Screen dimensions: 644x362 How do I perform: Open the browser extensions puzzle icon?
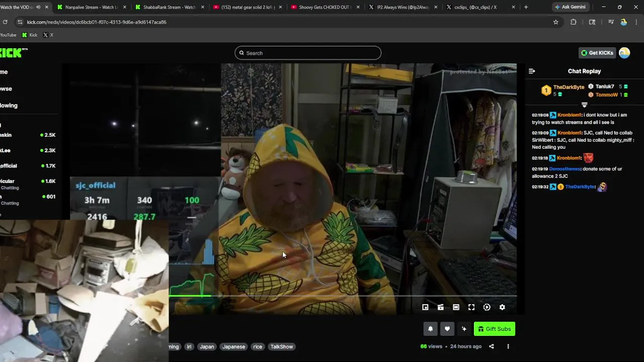(x=574, y=22)
